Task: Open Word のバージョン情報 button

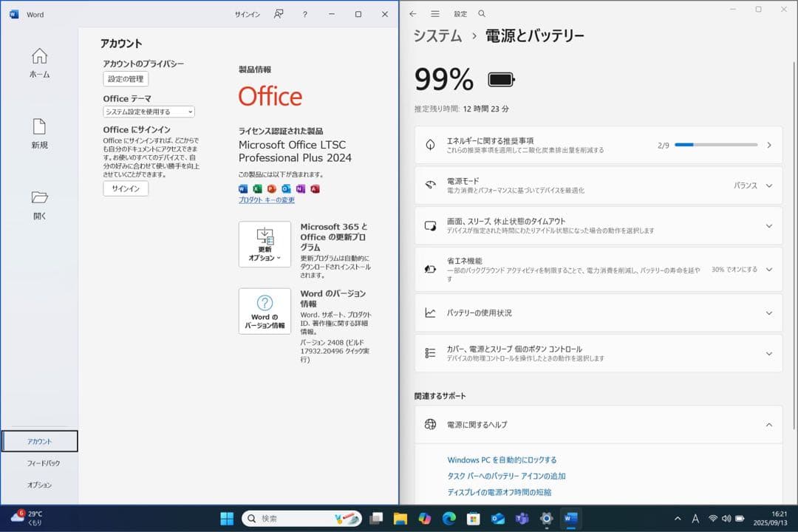Action: pyautogui.click(x=265, y=311)
